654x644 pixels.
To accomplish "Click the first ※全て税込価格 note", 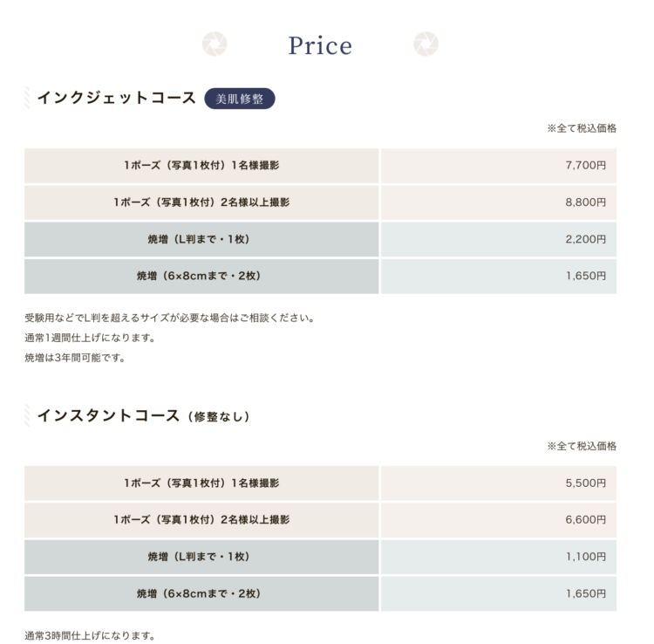I will 582,128.
